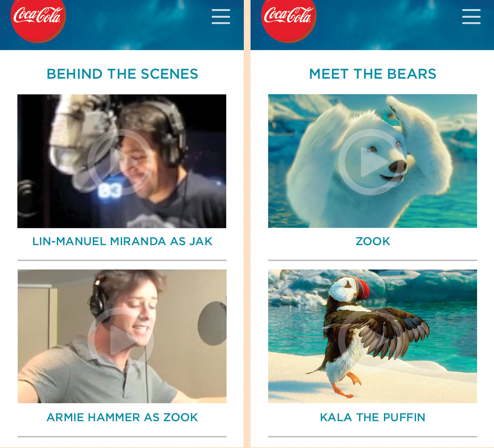The height and width of the screenshot is (448, 494).
Task: Play the Armie Hammer recording video
Action: coord(121,340)
